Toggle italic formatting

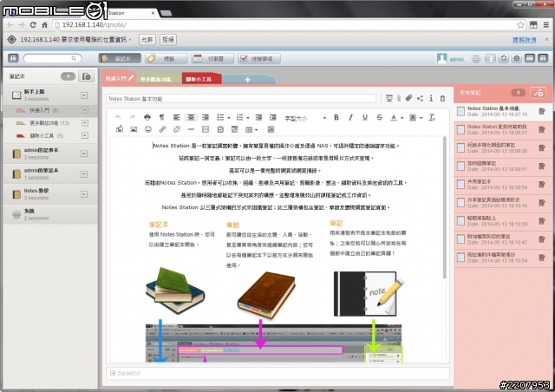coord(350,117)
